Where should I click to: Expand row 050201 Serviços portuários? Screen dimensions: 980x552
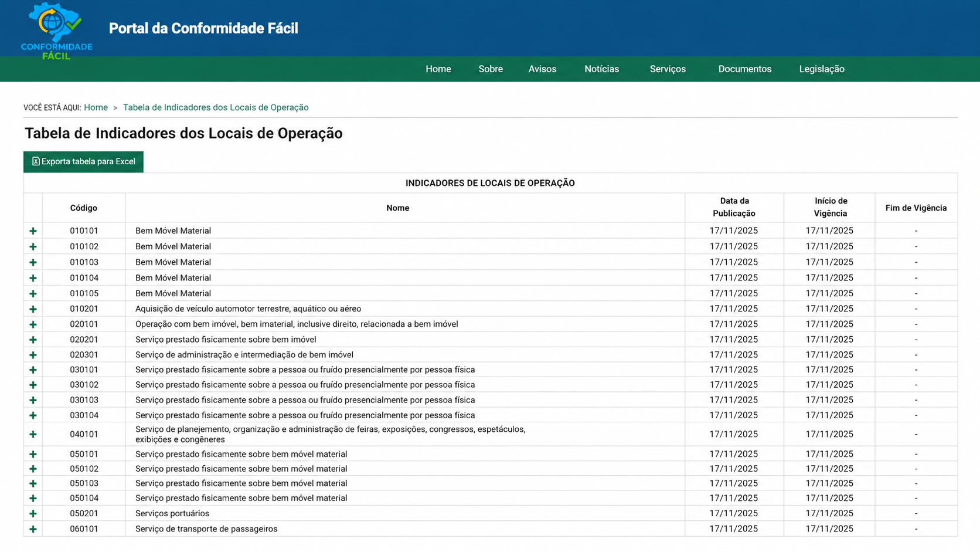tap(33, 513)
